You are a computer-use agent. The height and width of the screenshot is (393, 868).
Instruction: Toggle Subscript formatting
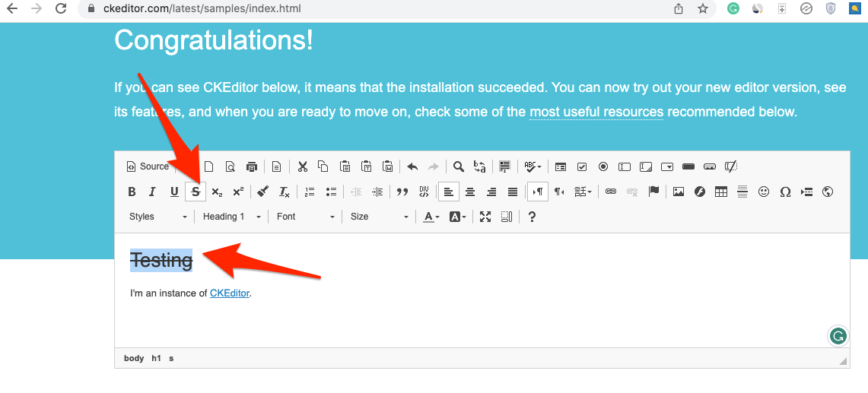(217, 192)
